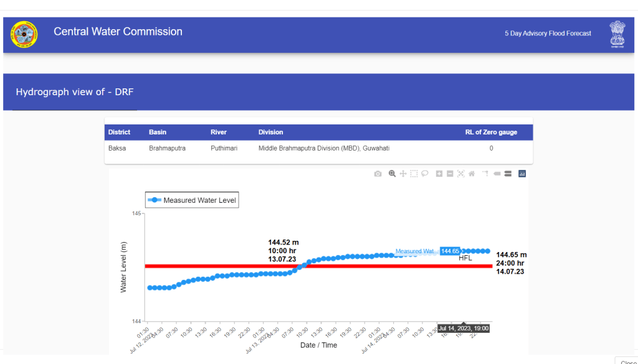Select the Baksa district cell
Image resolution: width=638 pixels, height=364 pixels.
117,149
